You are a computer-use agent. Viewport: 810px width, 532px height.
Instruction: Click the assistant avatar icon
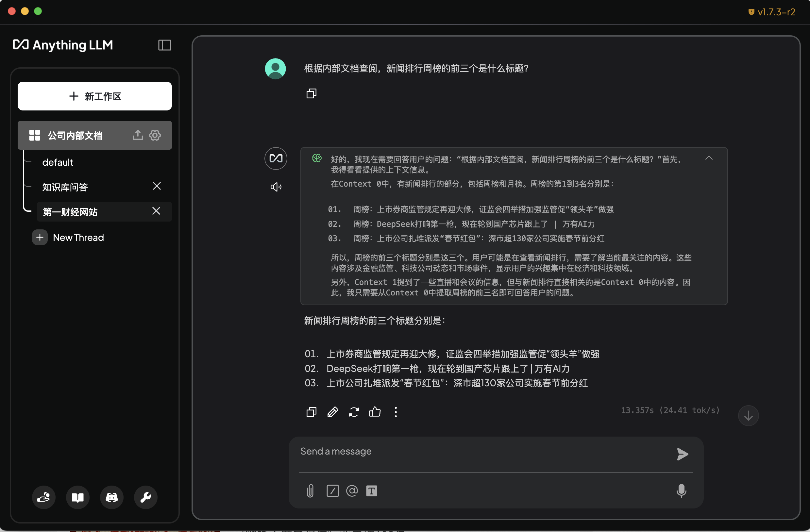(276, 158)
